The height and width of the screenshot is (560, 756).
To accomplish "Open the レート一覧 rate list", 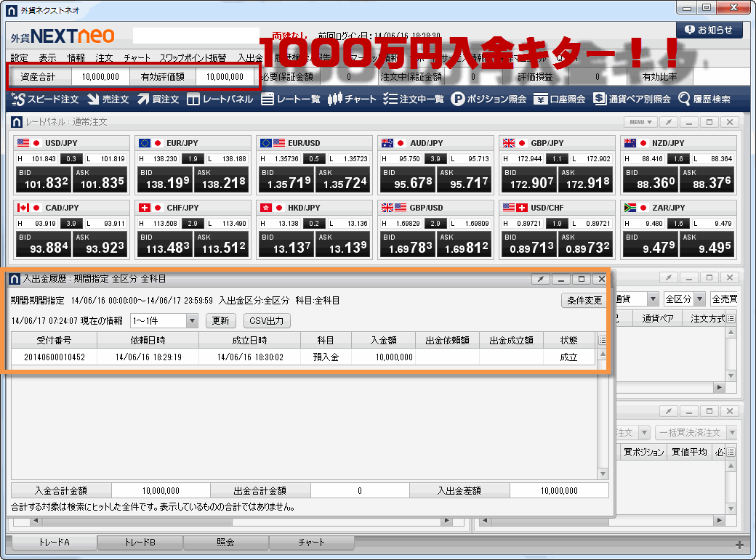I will (291, 100).
